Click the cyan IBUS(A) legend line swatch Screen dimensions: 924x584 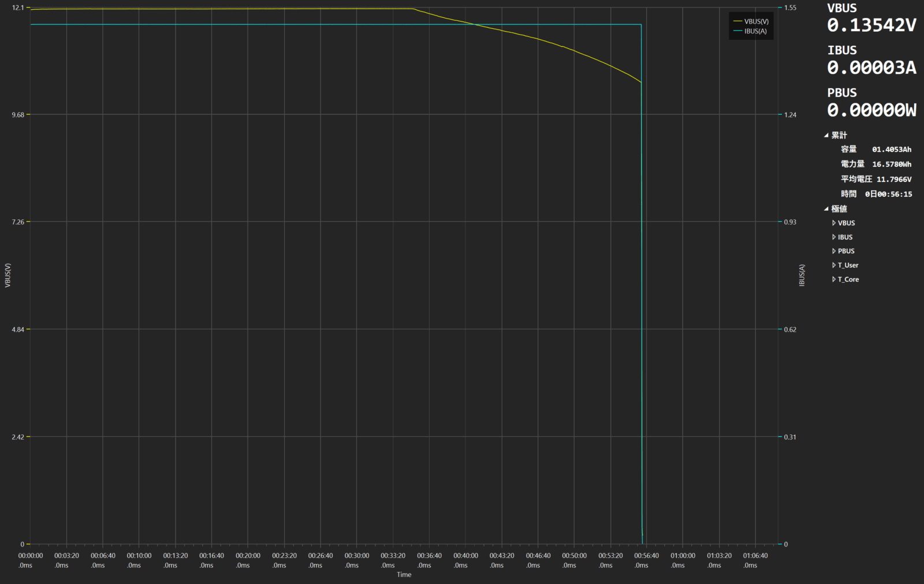737,31
